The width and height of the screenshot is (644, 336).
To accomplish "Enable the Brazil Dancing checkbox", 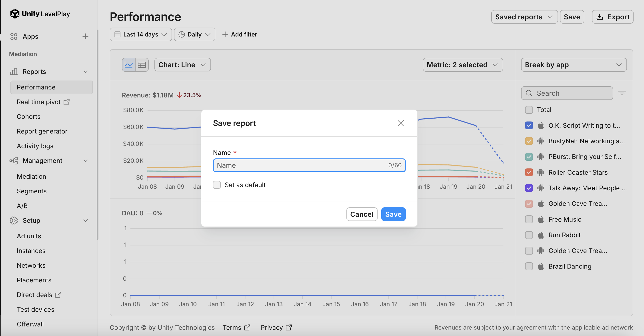I will 529,266.
